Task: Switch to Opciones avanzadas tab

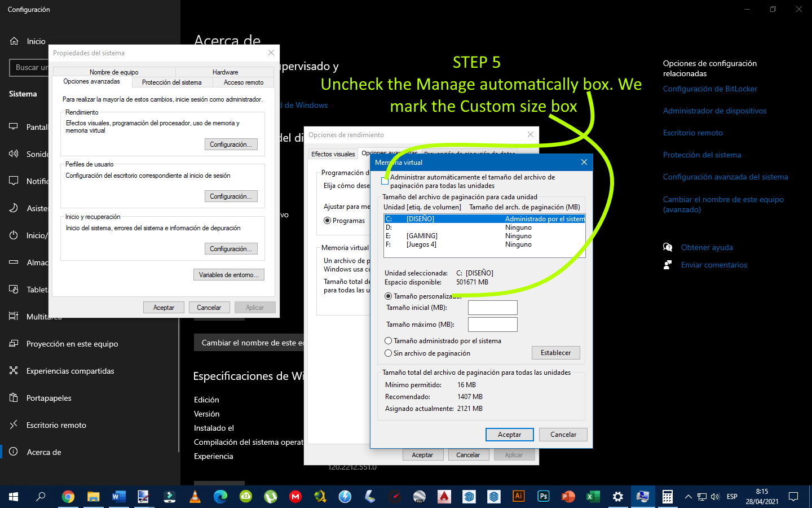Action: tap(92, 82)
